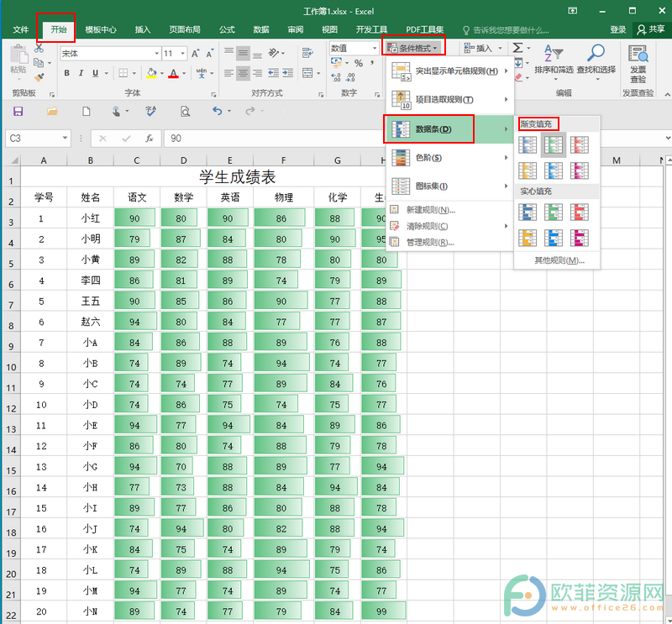The image size is (672, 624).
Task: Toggle align right
Action: tap(257, 73)
